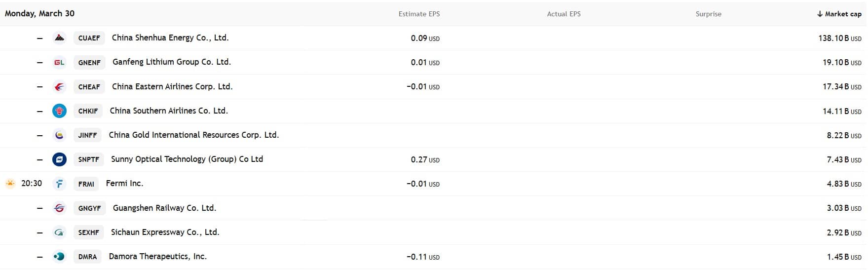
Task: Click the China Southern Airlines logo icon
Action: 59,111
